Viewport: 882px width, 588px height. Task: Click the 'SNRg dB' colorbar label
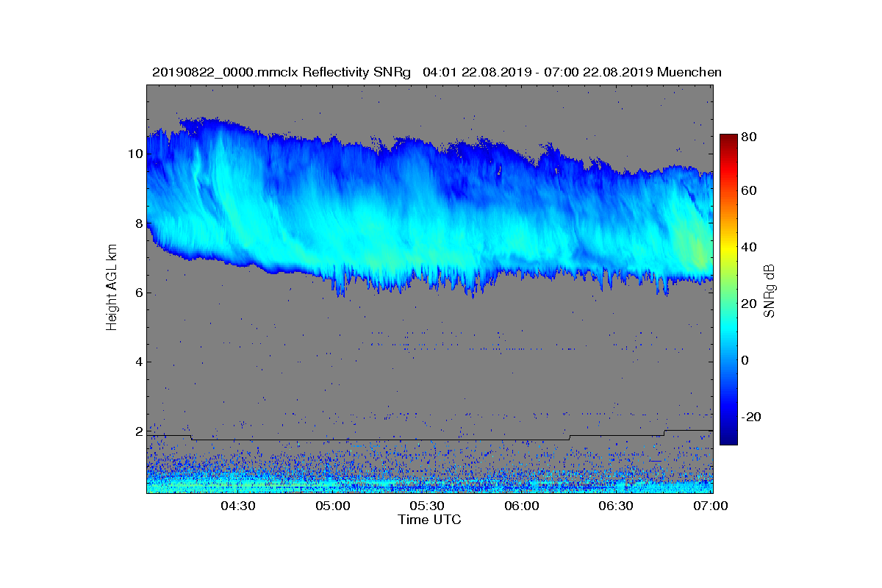(770, 290)
